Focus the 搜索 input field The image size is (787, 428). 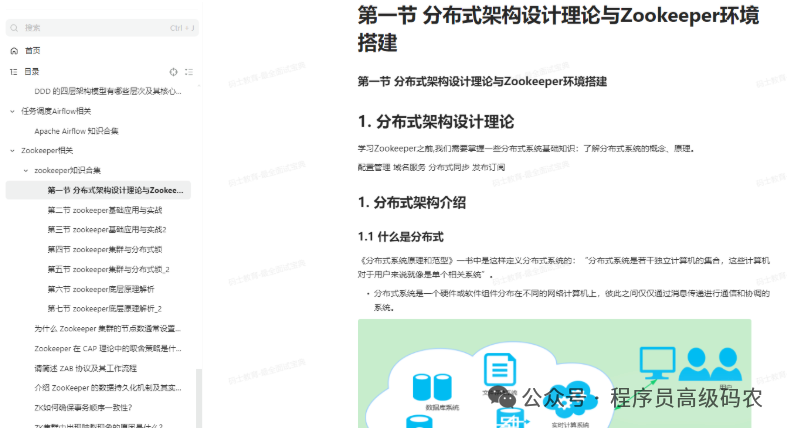[102, 28]
